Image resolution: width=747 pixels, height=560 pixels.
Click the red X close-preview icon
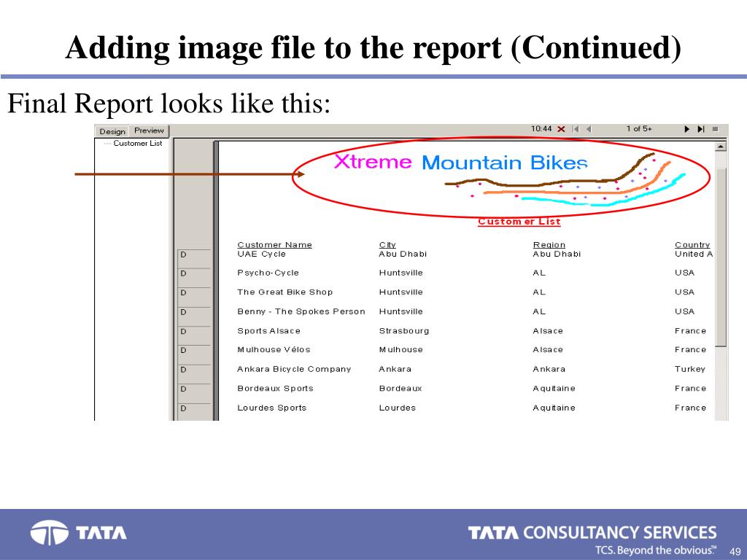click(561, 129)
